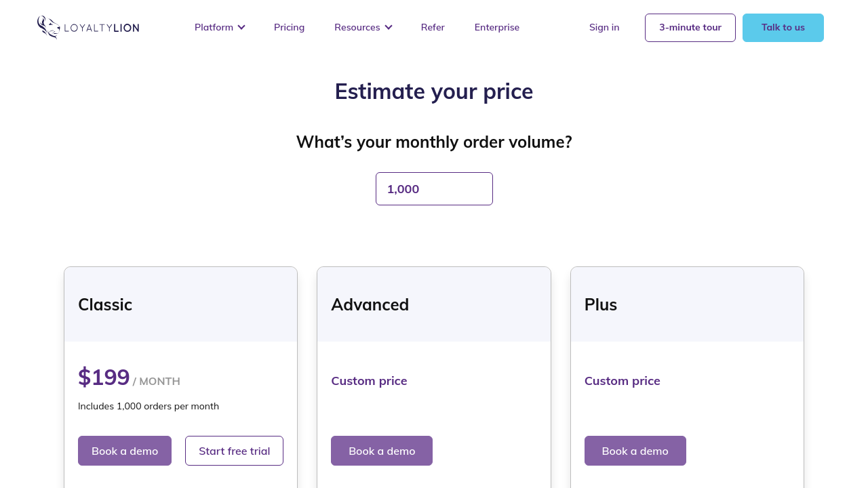Screen dimensions: 868x488
Task: Expand the Platform menu chevron
Action: pos(241,27)
